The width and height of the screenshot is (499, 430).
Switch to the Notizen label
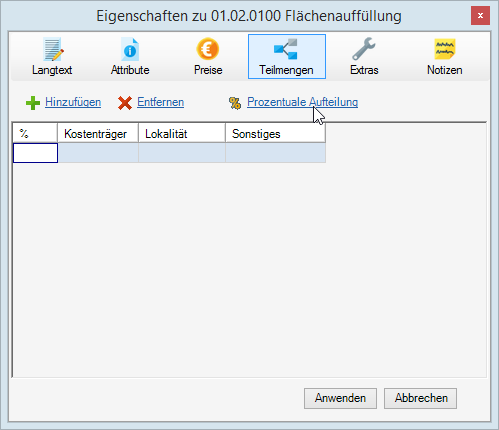445,70
